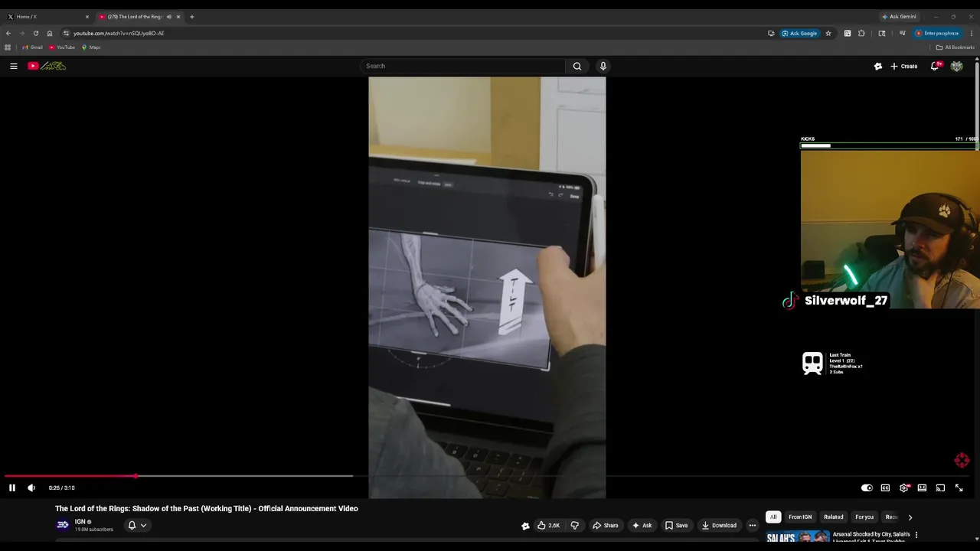Switch to theater mode
The width and height of the screenshot is (980, 551).
(x=922, y=487)
